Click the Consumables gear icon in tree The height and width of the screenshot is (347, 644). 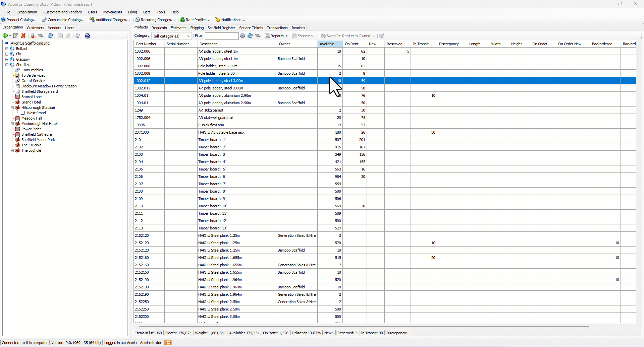click(x=17, y=70)
